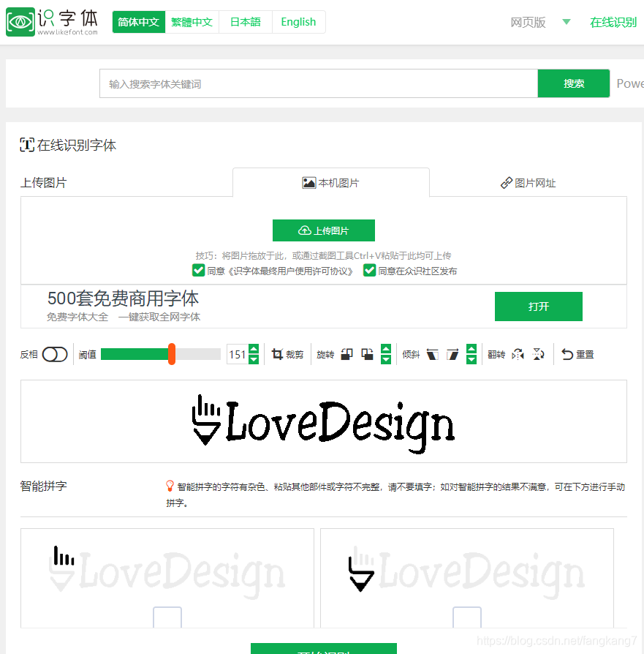
Task: Flip image vertically with 翻转 icon
Action: pos(539,355)
